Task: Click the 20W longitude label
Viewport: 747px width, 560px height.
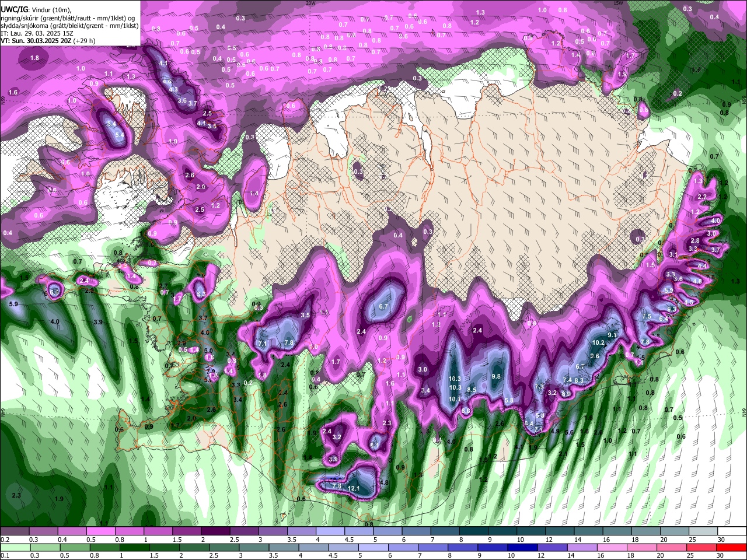Action: pyautogui.click(x=311, y=3)
